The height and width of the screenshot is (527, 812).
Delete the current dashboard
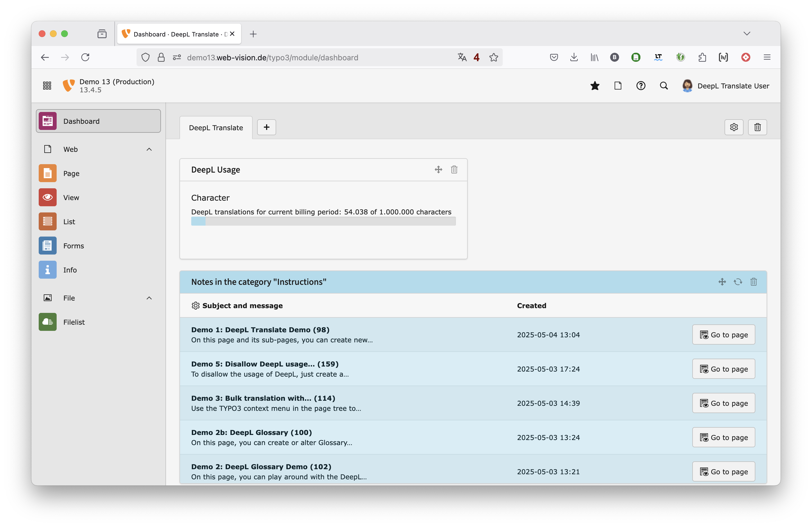[x=757, y=127]
